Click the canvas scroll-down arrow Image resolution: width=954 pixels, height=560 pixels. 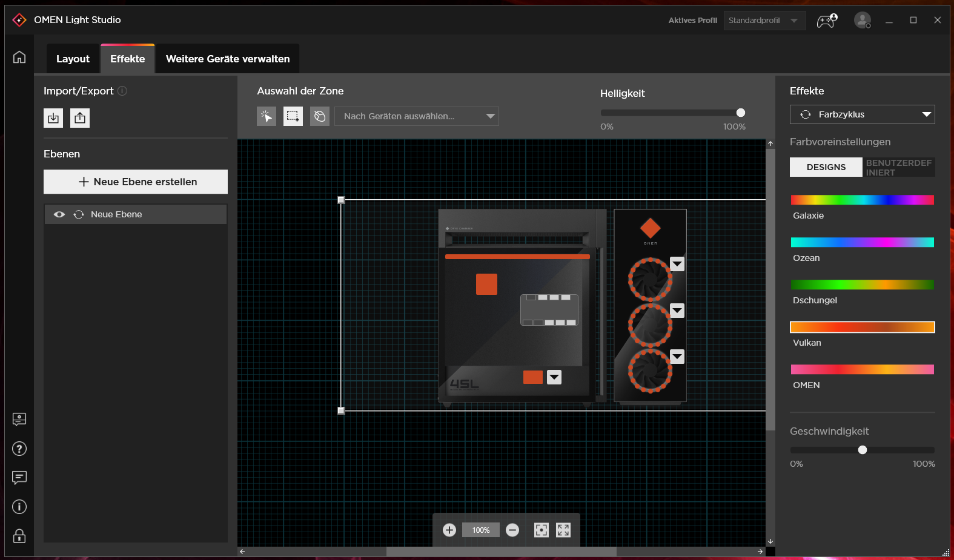[x=770, y=541]
